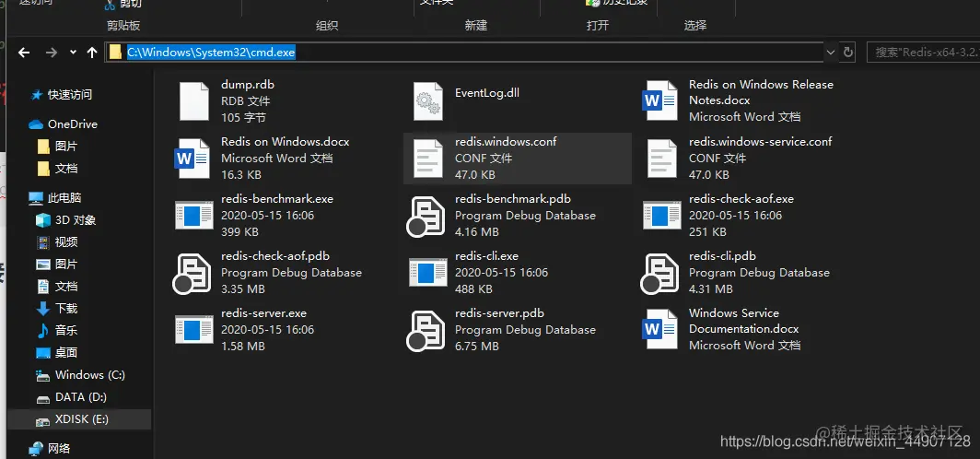Click the redis-cli.exe file name

coord(486,255)
